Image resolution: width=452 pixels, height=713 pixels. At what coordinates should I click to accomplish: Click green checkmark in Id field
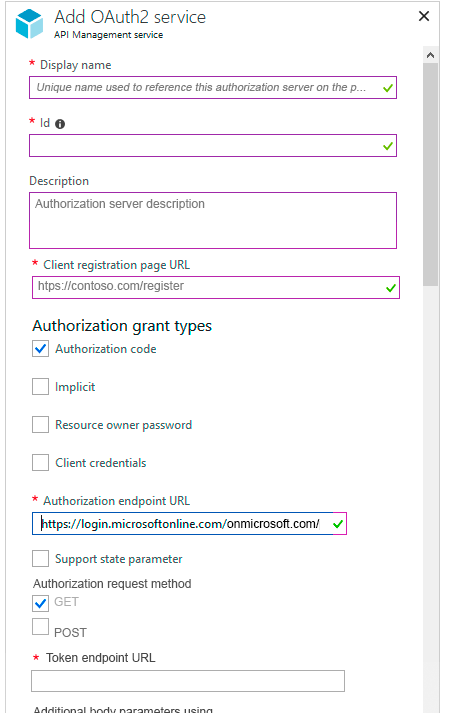click(x=387, y=146)
